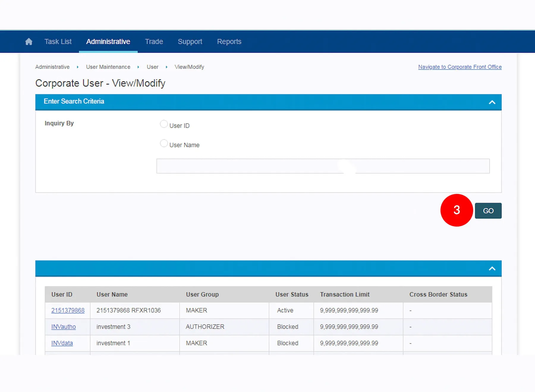Click Administrative in the breadcrumb trail
This screenshot has width=535, height=392.
click(x=52, y=67)
